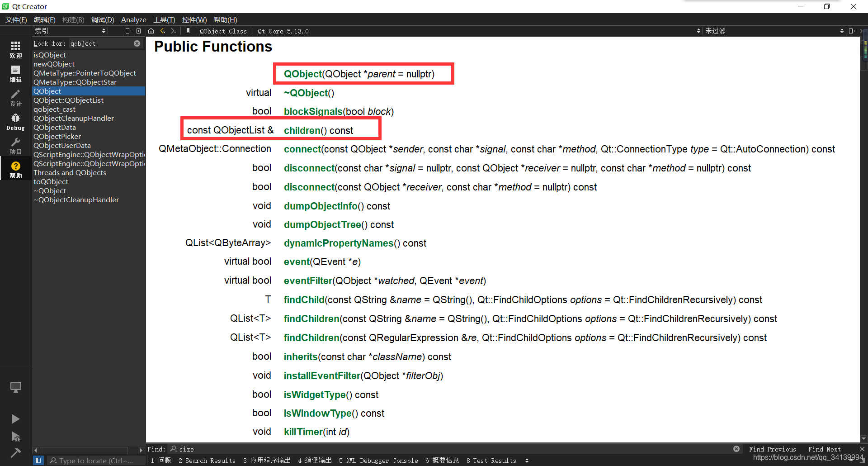
Task: Click the help page scroll-down arrow
Action: point(864,438)
